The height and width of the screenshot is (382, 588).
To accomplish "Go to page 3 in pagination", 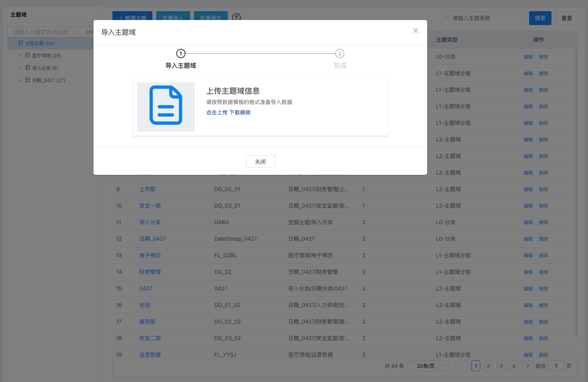I will (501, 366).
